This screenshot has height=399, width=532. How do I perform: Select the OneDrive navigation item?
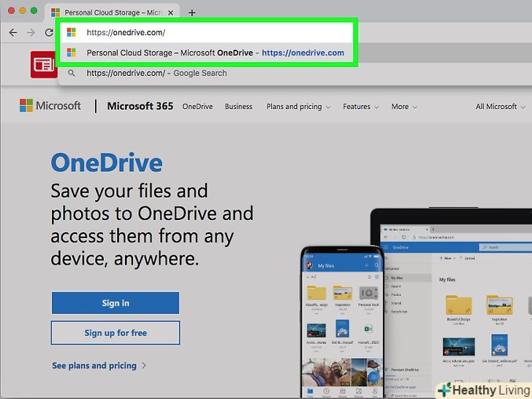pyautogui.click(x=197, y=107)
